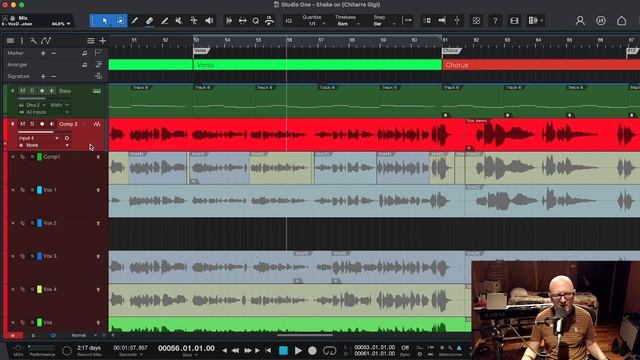Screen dimensions: 640x360
Task: Click the Stop button in transport
Action: [x=283, y=350]
